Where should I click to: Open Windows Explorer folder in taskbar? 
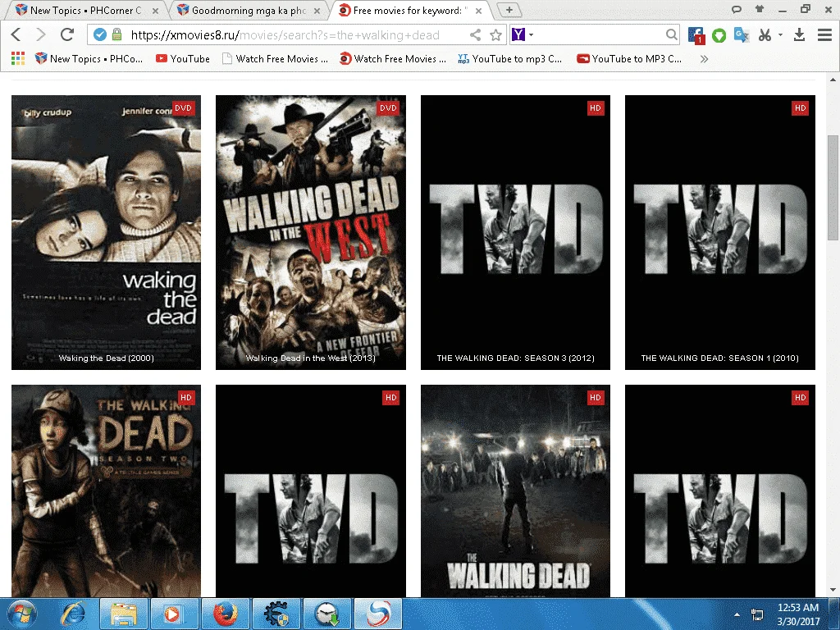tap(124, 614)
